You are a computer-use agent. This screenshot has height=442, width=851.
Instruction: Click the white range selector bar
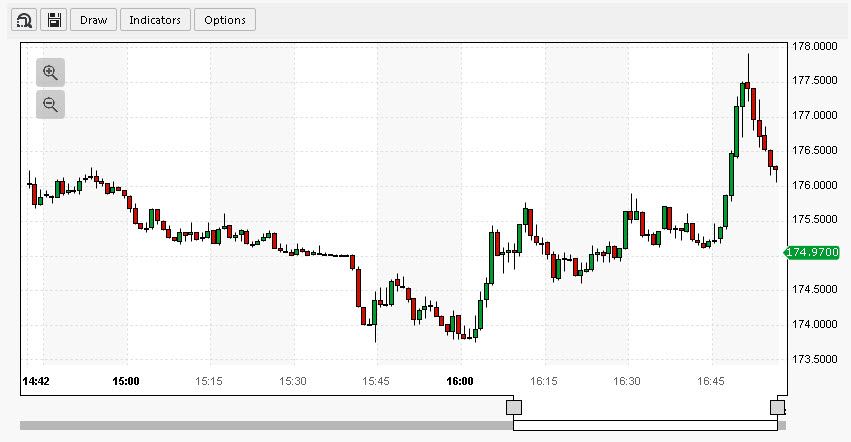pos(645,425)
